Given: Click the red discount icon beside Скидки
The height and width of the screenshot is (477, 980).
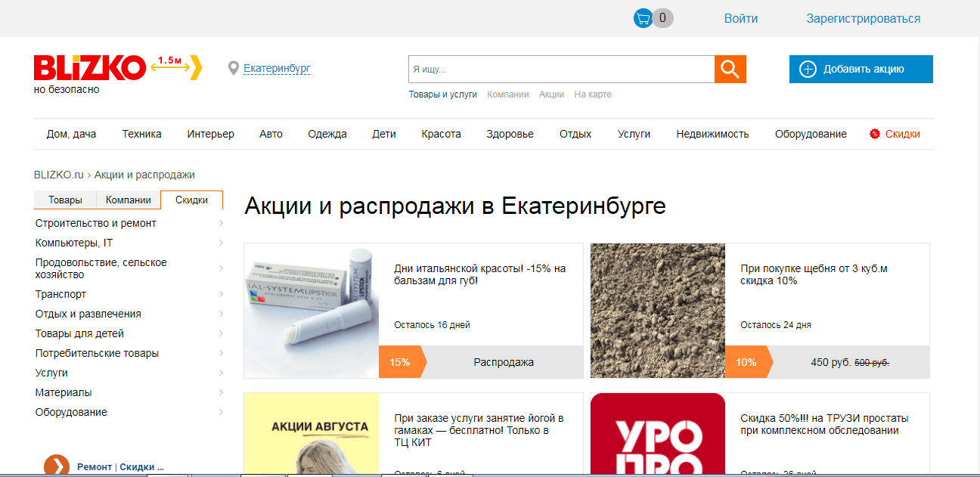Looking at the screenshot, I should (x=875, y=134).
